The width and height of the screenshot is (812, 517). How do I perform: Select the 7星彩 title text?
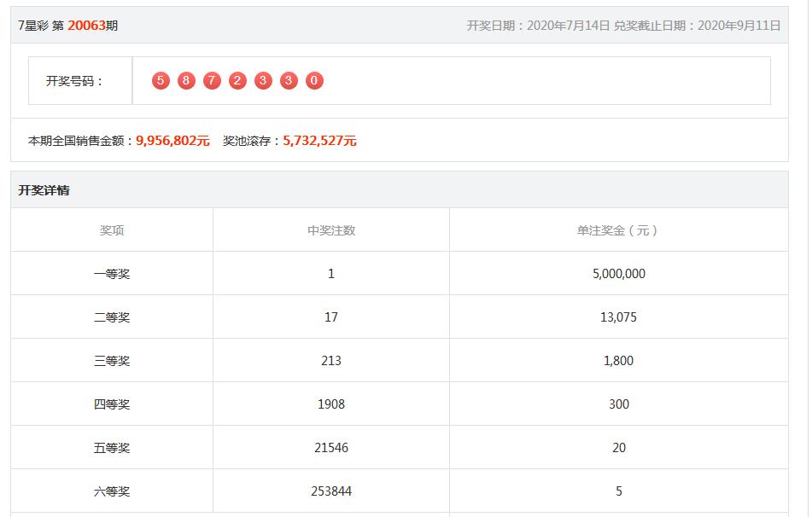pos(33,26)
